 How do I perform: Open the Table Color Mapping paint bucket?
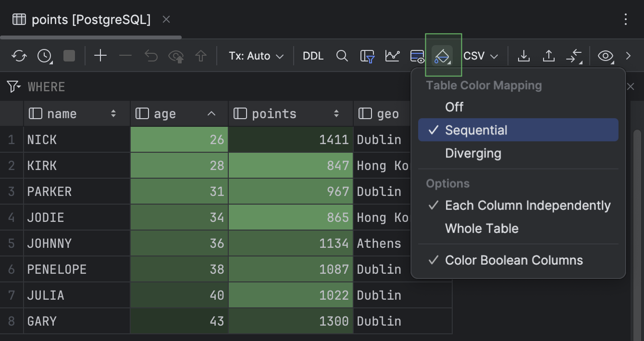point(443,55)
